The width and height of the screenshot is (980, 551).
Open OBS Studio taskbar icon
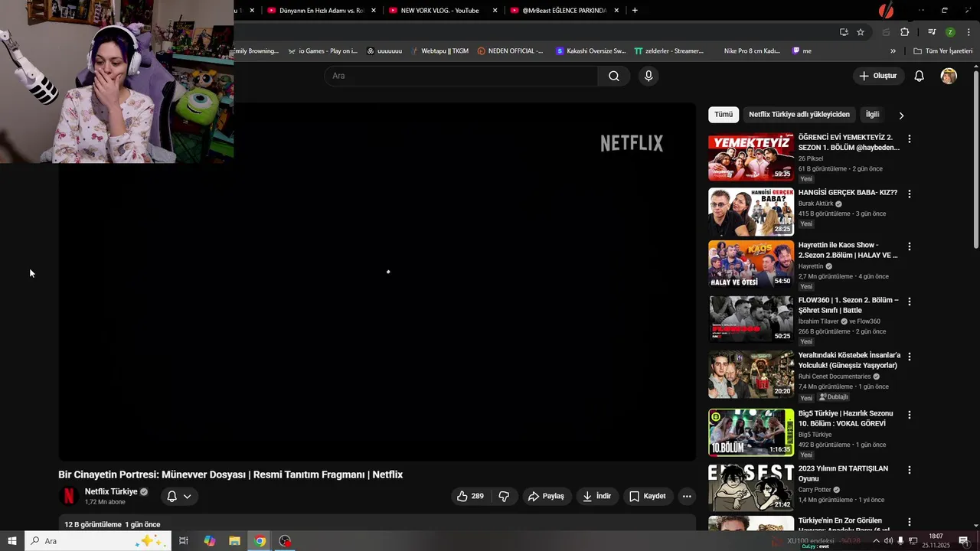(x=286, y=541)
